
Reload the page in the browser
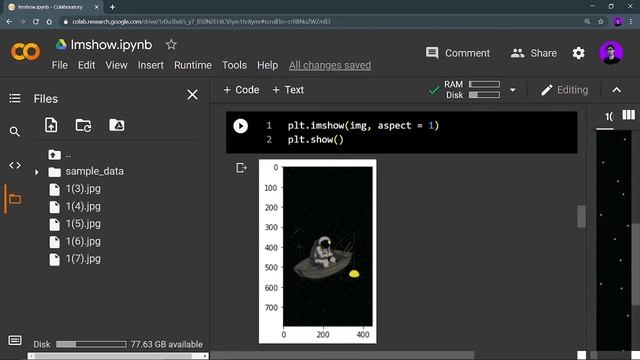point(36,22)
